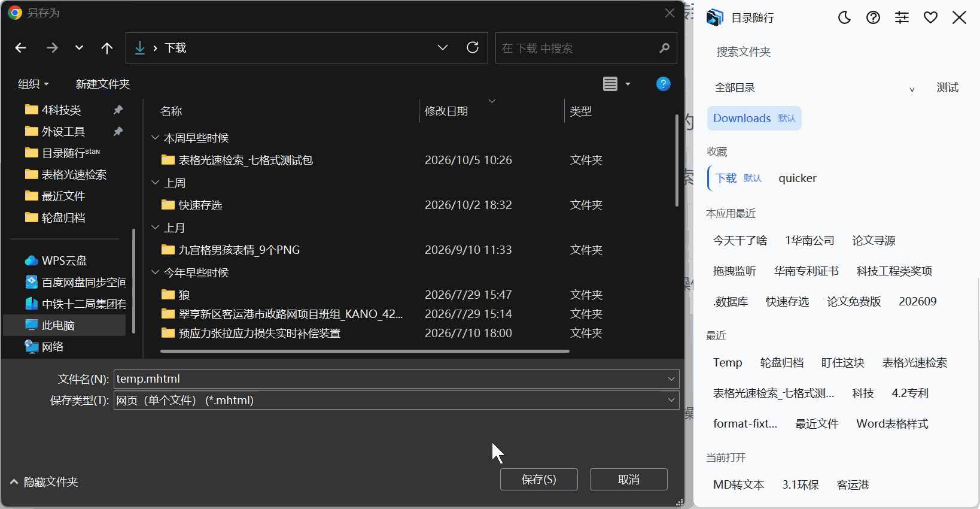The height and width of the screenshot is (509, 980).
Task: Open 全部目录 dropdown
Action: pos(815,88)
